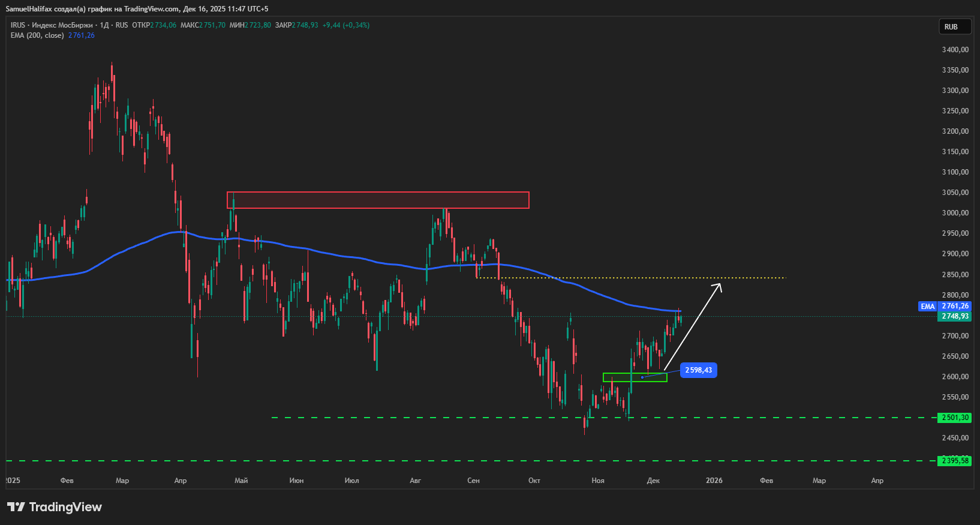Click the header text mentioning SamuelHalifax
This screenshot has width=980, height=525.
click(x=137, y=9)
